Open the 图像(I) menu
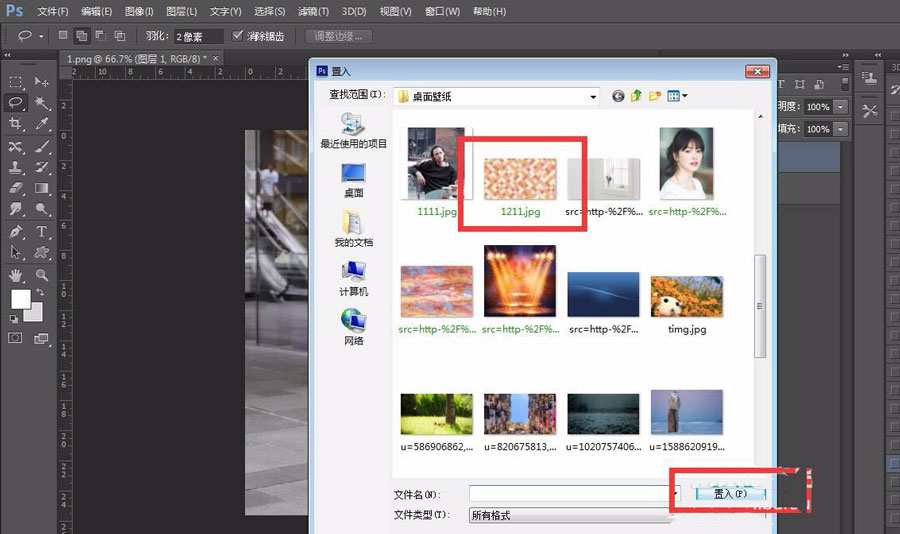The height and width of the screenshot is (534, 900). [139, 11]
